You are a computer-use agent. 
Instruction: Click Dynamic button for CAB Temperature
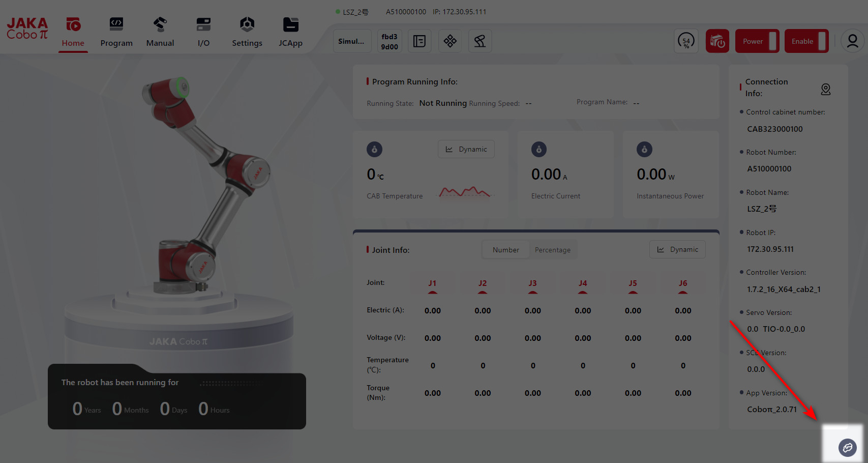pos(466,149)
